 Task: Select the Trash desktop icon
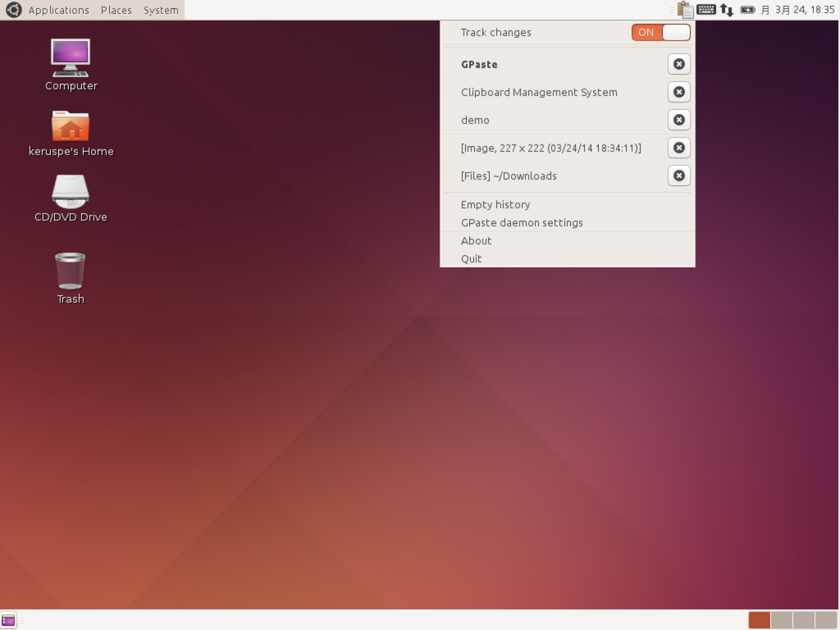71,279
